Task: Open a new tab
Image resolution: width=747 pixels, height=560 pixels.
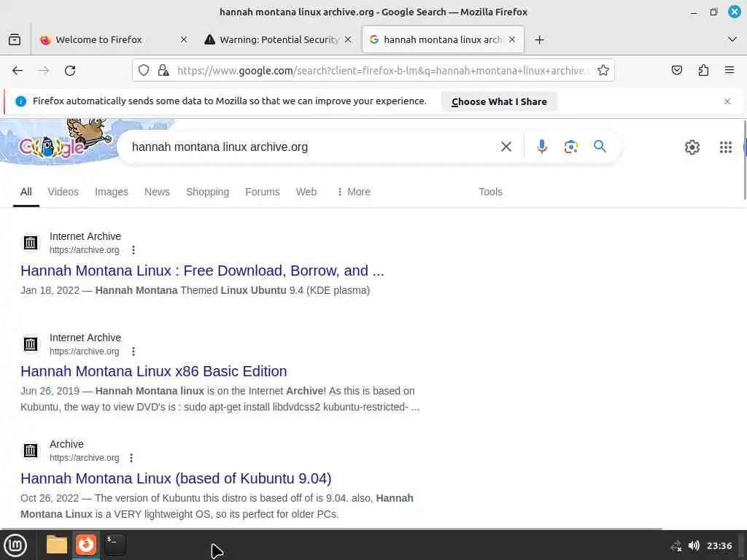Action: click(x=539, y=39)
